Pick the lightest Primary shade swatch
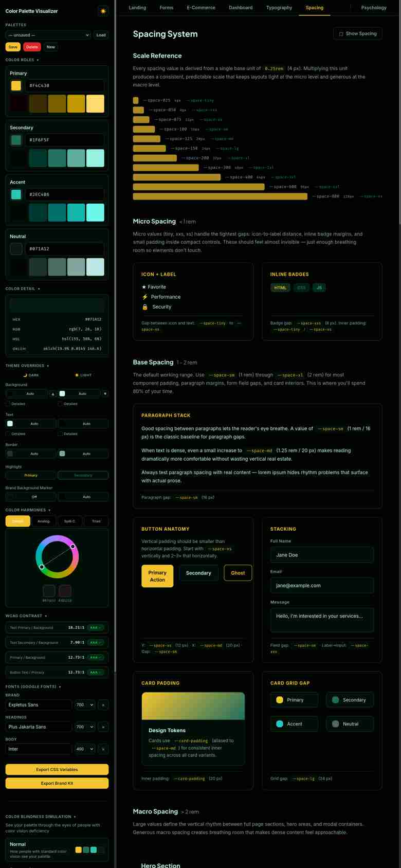This screenshot has width=401, height=868. [x=95, y=103]
